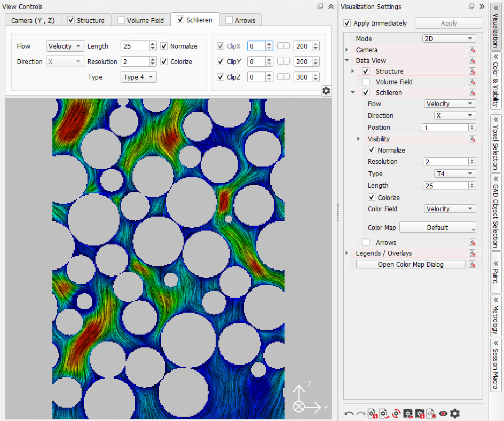
Task: Click the undo arrow in Visualization Settings toolbar
Action: [349, 414]
